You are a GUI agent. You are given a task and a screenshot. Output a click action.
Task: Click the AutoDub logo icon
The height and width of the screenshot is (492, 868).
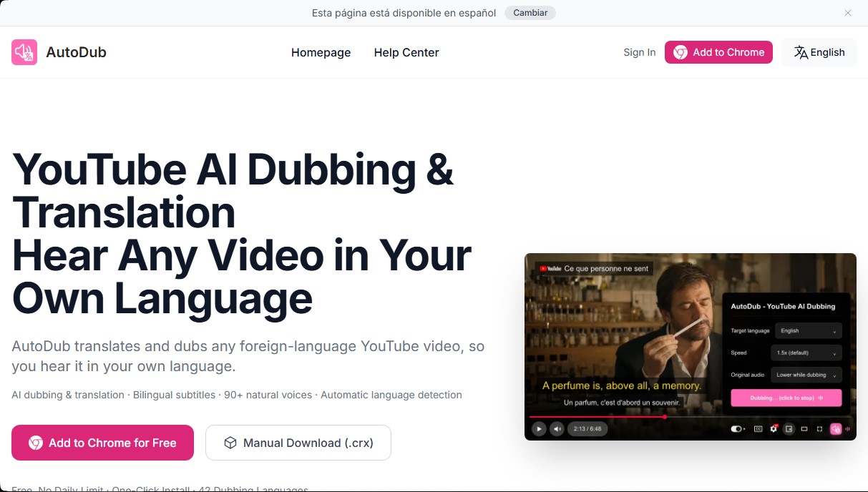(24, 52)
